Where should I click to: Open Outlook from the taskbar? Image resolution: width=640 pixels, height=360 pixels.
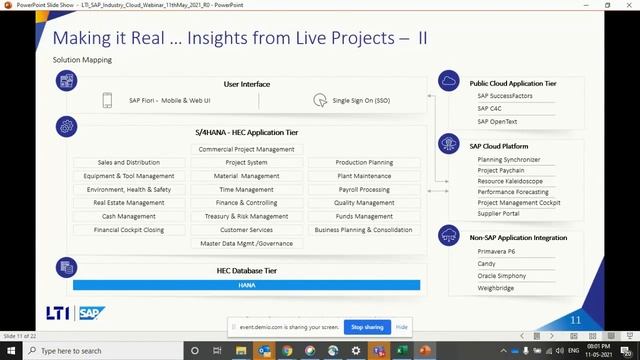pos(264,351)
